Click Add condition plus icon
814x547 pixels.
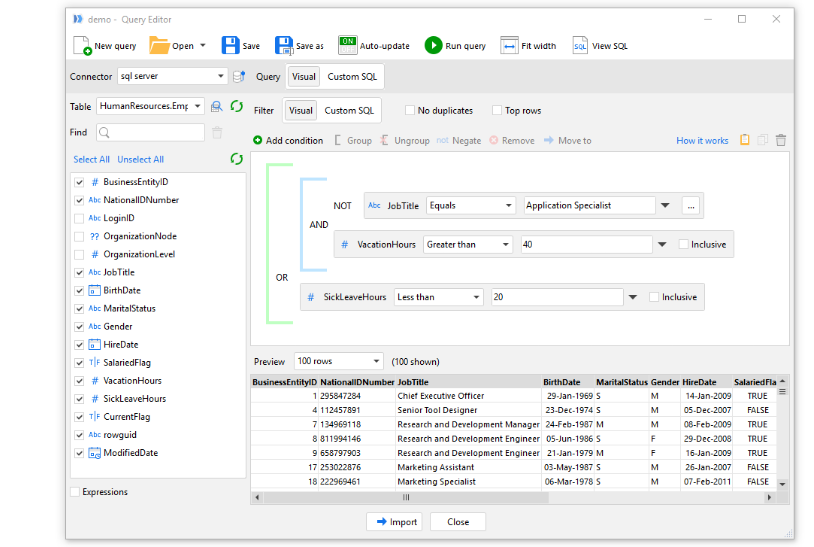[257, 141]
